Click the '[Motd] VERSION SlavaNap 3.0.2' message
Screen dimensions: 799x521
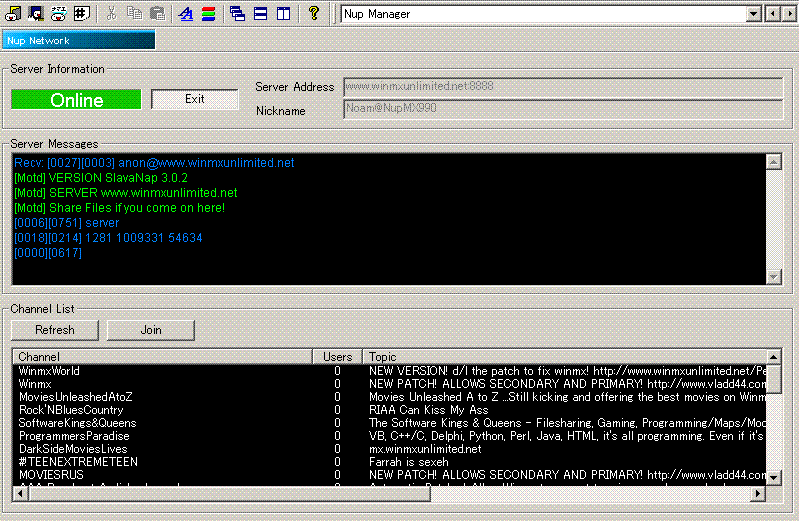pos(101,178)
